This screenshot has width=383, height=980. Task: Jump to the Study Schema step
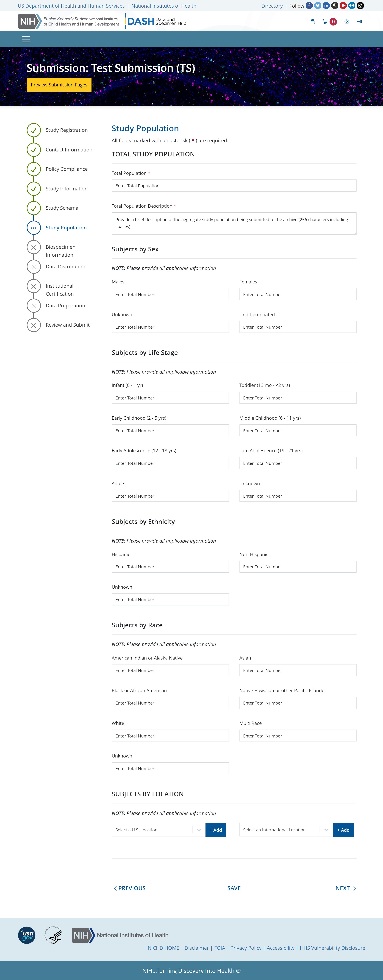(62, 208)
